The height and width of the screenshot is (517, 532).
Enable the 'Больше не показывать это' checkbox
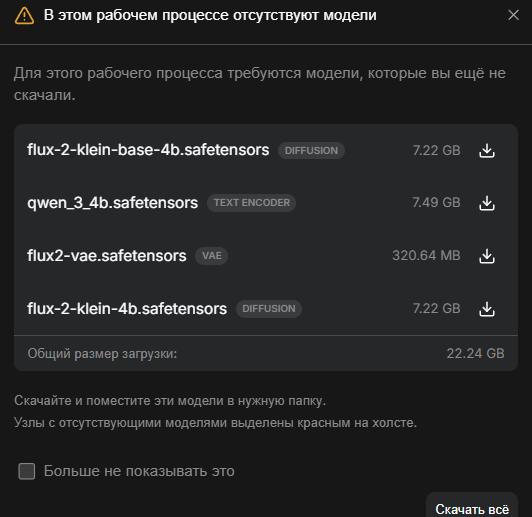coord(26,471)
